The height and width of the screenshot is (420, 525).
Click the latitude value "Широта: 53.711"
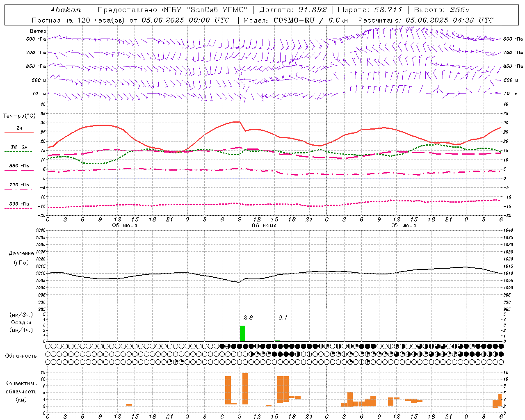tap(370, 9)
